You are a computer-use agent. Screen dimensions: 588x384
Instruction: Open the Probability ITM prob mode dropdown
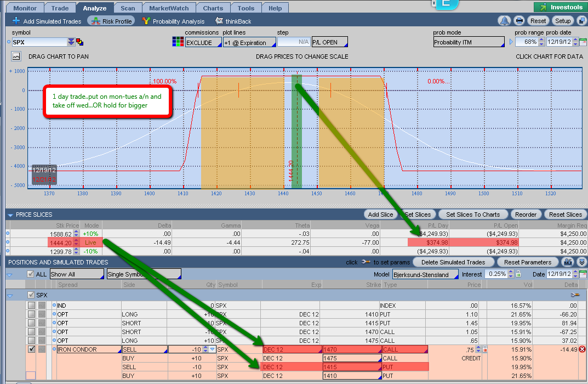pyautogui.click(x=469, y=42)
